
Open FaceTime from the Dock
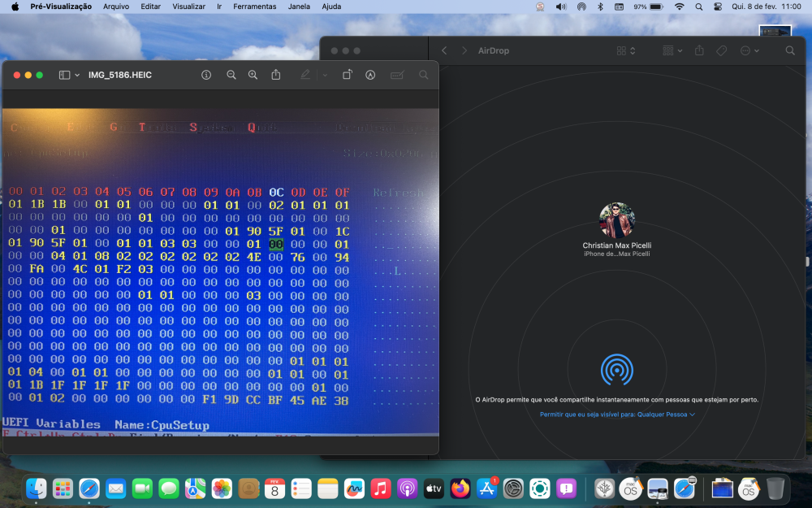142,488
